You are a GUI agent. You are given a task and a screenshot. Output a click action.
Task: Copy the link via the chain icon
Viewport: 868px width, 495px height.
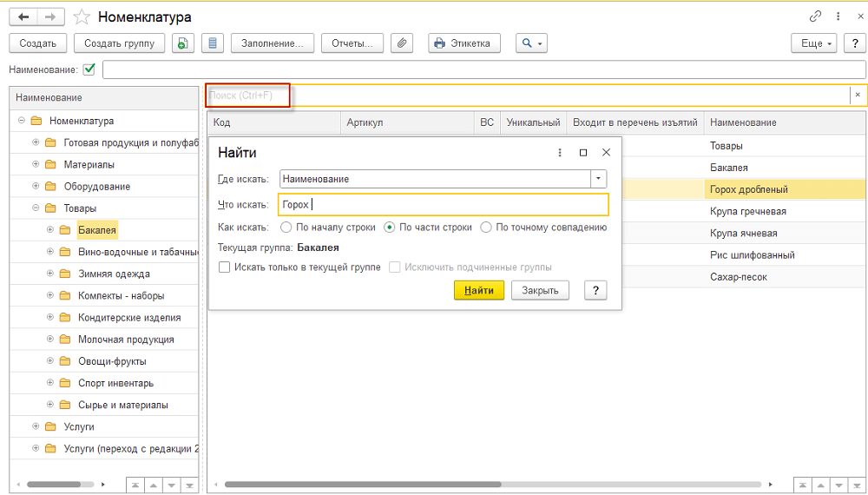tap(815, 16)
